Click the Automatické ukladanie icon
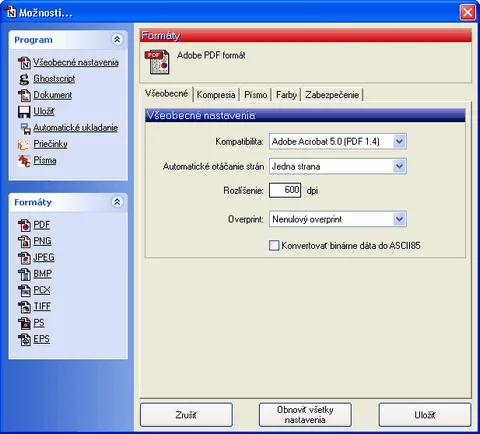This screenshot has height=434, width=480. pos(25,128)
